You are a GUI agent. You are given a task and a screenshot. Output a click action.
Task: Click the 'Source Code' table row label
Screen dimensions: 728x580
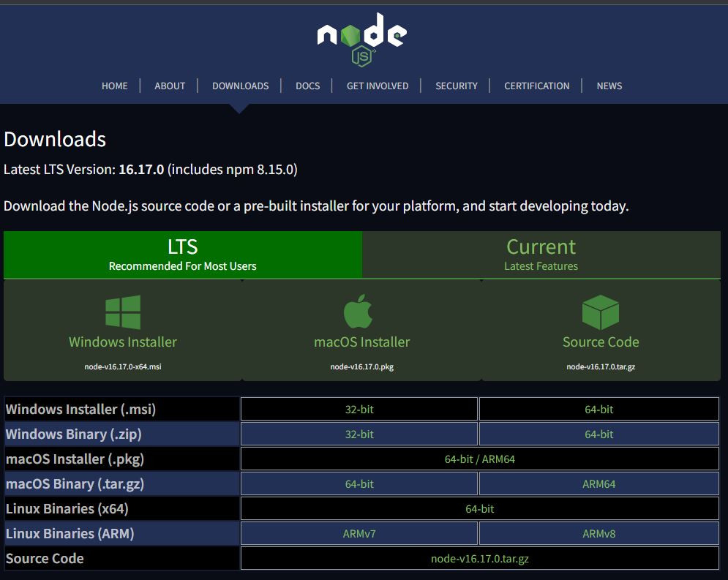(x=45, y=559)
